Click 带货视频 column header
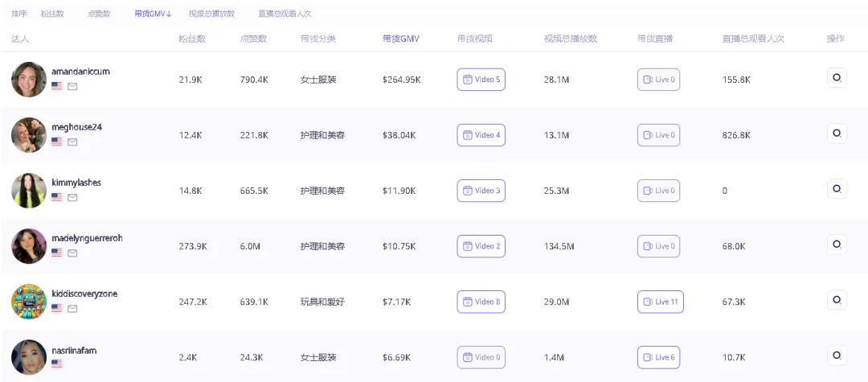868x382 pixels. (x=475, y=39)
